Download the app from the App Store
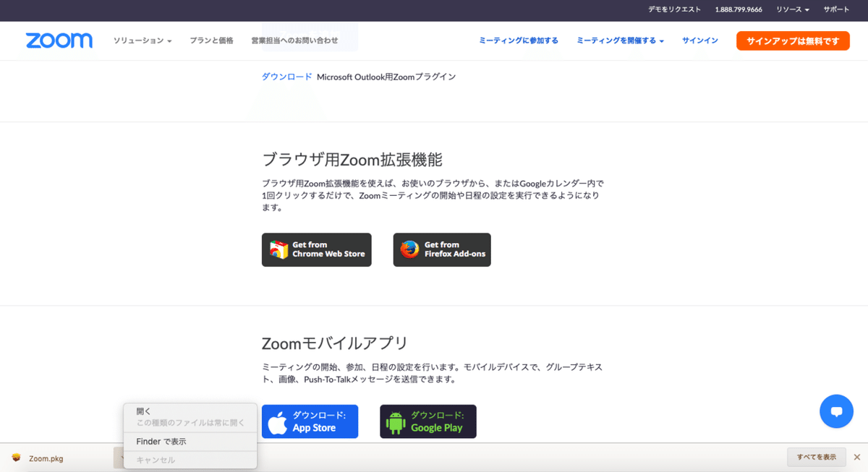 [310, 421]
